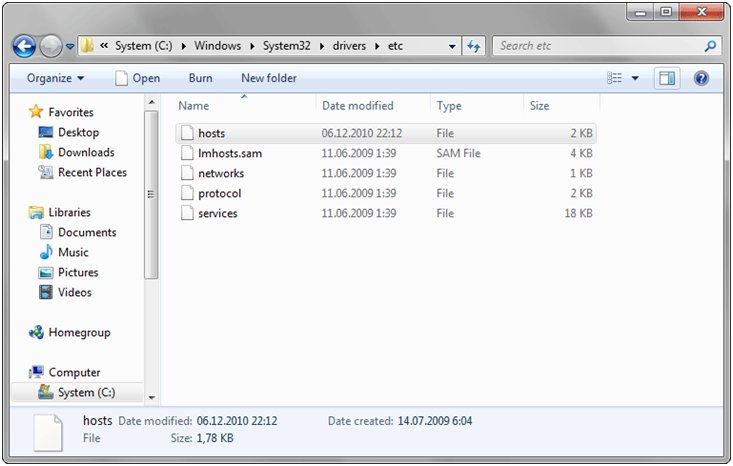Click the hosts file name
This screenshot has width=733, height=466.
click(x=211, y=133)
